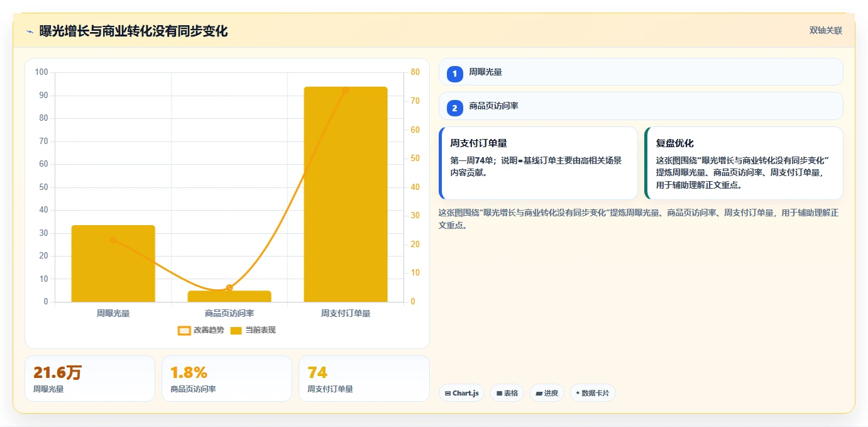Image resolution: width=868 pixels, height=427 pixels.
Task: Click numbered badge 1 for 周曝光量
Action: [455, 74]
